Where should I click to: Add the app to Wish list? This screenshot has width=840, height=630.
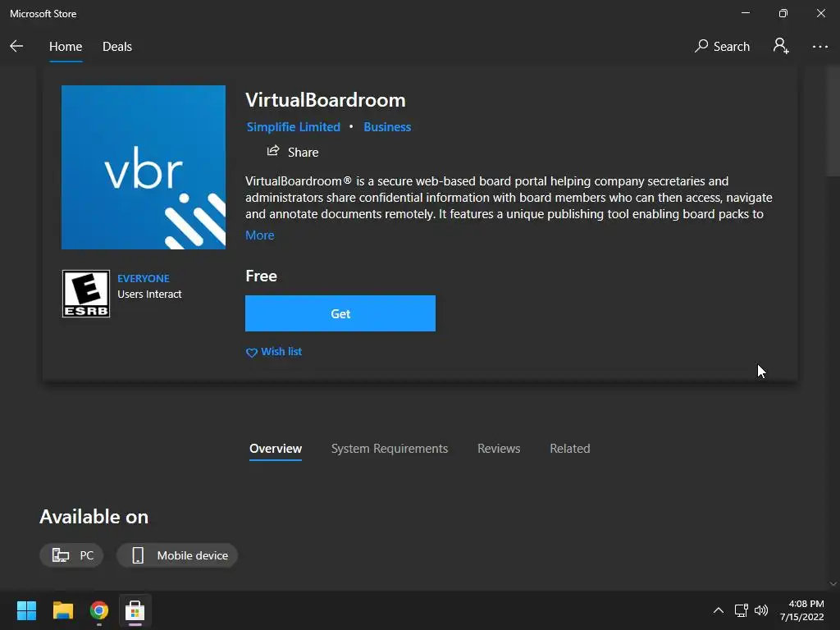click(x=274, y=352)
